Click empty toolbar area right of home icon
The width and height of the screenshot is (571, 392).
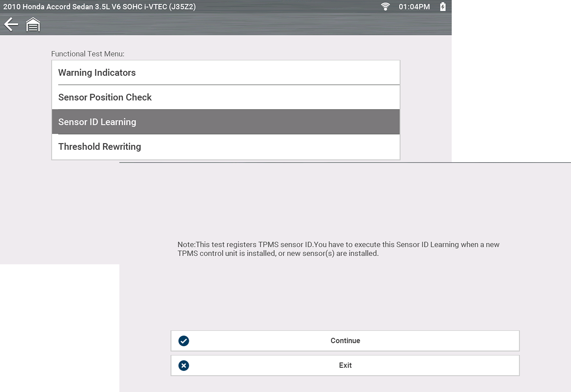click(236, 24)
